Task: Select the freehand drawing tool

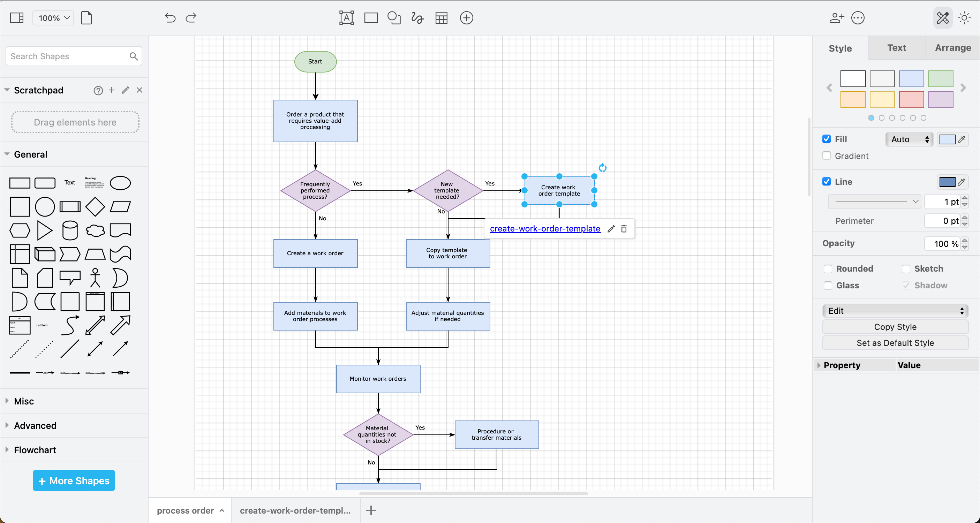Action: coord(417,18)
